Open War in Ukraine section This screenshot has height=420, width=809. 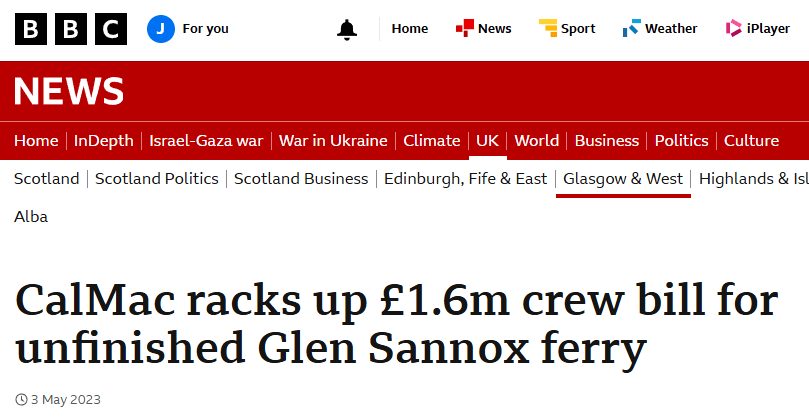pos(332,141)
